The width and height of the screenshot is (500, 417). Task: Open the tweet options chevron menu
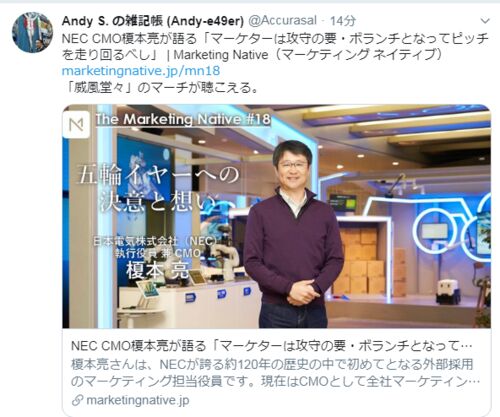pos(485,21)
